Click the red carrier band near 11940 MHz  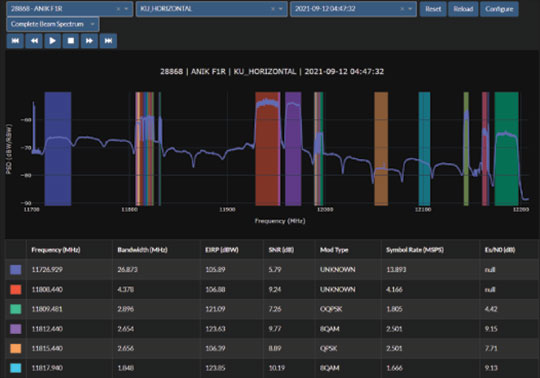tap(268, 149)
